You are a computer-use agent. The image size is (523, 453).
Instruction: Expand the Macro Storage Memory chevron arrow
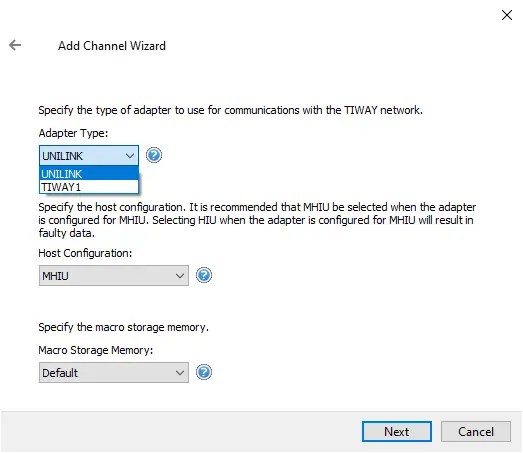pos(180,373)
